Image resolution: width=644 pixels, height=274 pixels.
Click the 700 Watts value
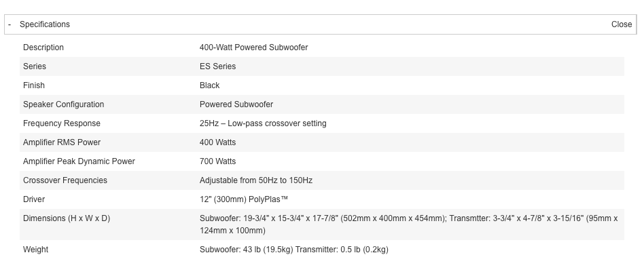click(217, 161)
